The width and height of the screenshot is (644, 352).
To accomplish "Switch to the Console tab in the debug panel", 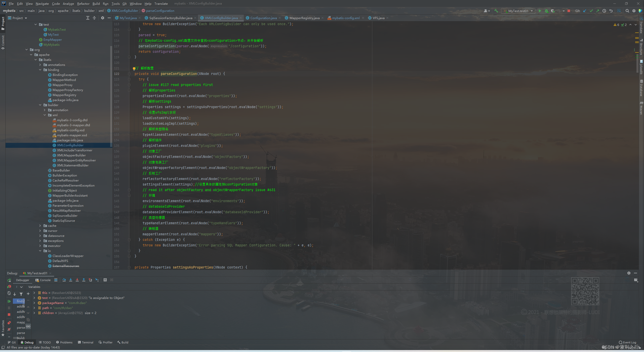I will pos(43,280).
